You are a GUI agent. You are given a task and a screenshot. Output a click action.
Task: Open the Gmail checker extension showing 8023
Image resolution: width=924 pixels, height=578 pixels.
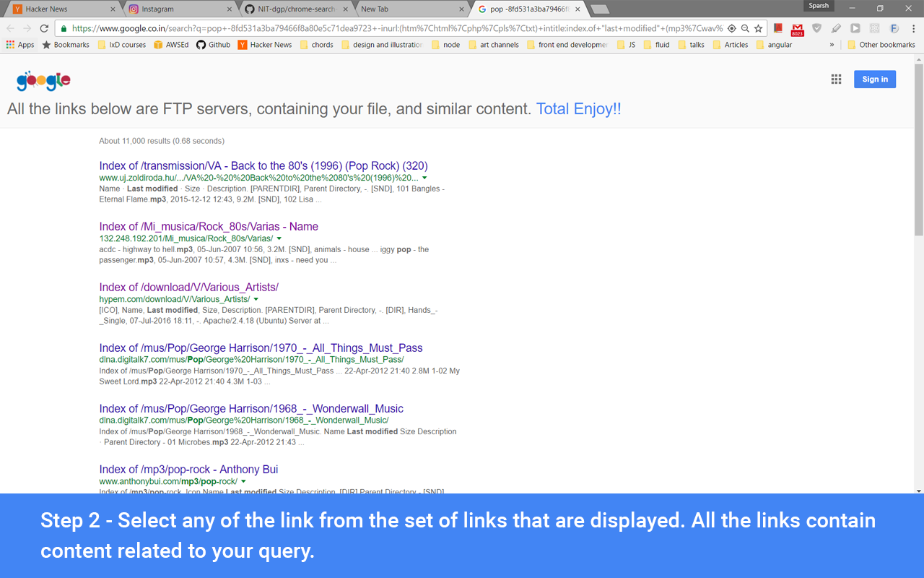[797, 29]
